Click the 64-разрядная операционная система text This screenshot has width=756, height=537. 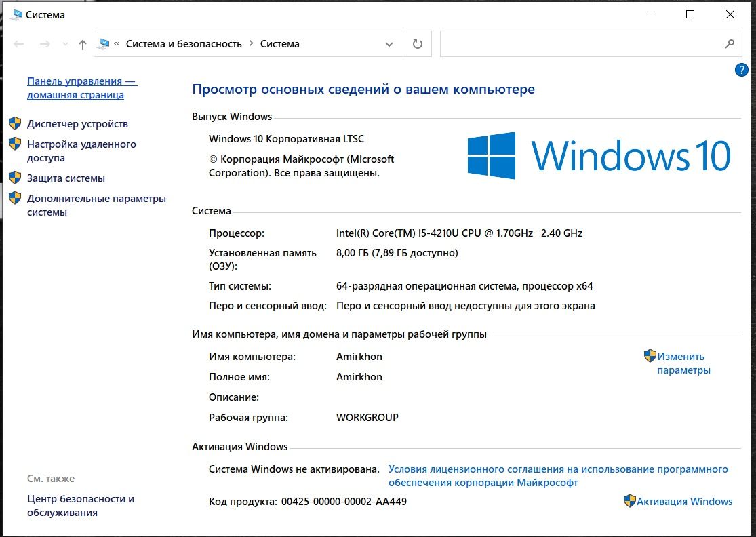(464, 286)
